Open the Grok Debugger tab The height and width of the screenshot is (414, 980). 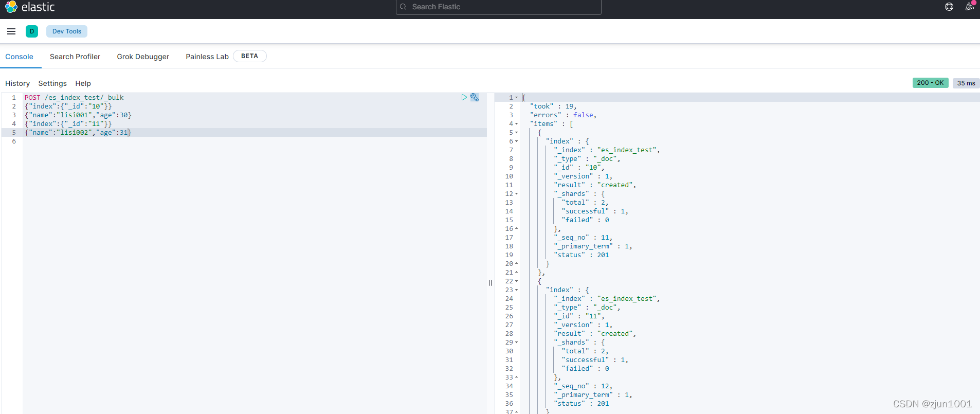pyautogui.click(x=143, y=57)
